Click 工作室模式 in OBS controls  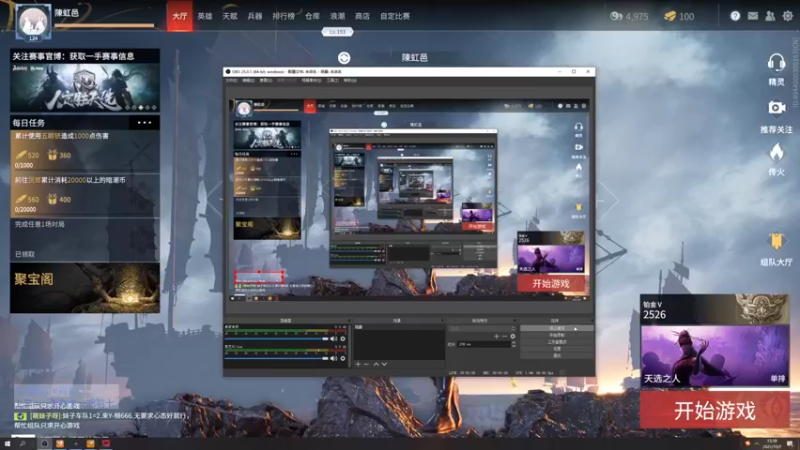tap(557, 342)
